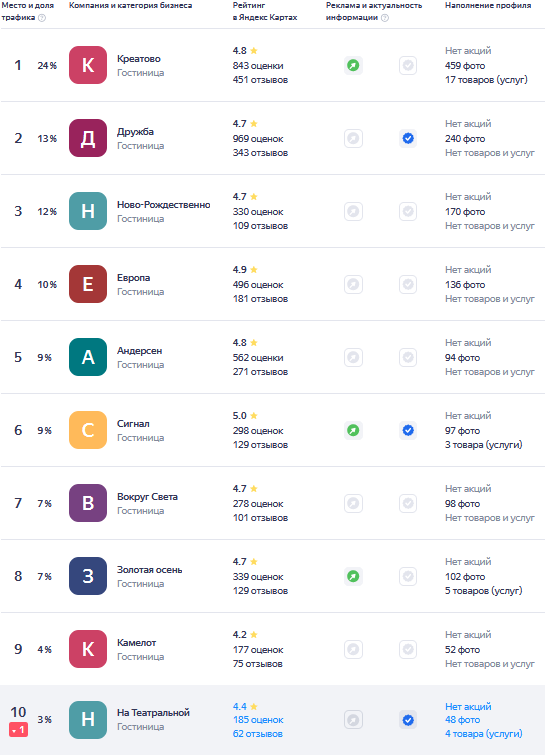Image resolution: width=545 pixels, height=755 pixels.
Task: Click help icon beside Реклама и актуальность информации
Action: tap(385, 18)
